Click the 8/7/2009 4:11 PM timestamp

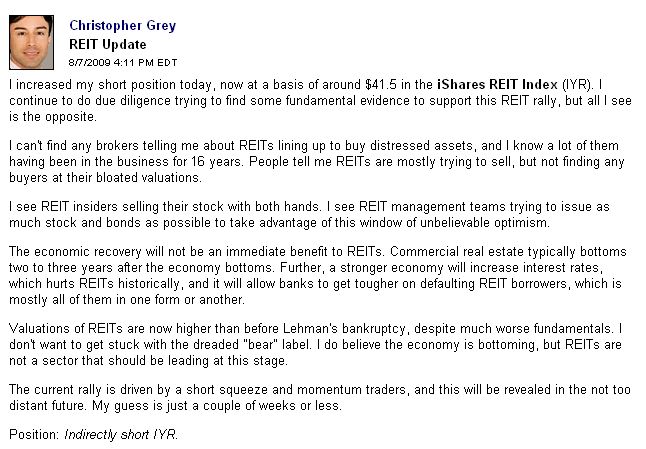point(124,63)
